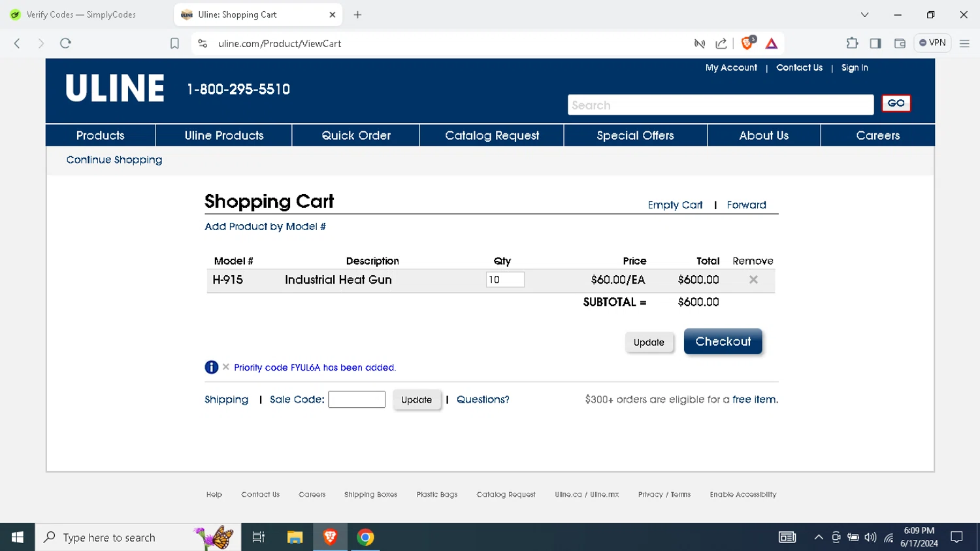This screenshot has height=551, width=980.
Task: Click the Contact Us header link
Action: [x=799, y=67]
